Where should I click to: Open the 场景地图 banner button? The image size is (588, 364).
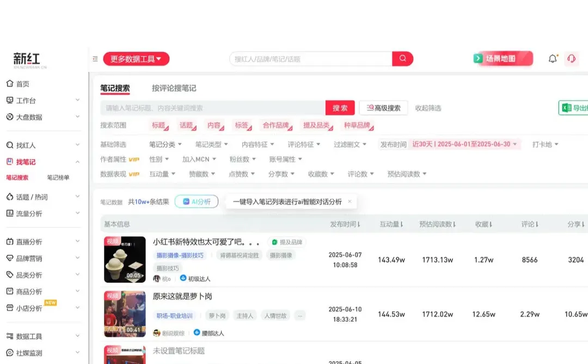click(x=503, y=58)
